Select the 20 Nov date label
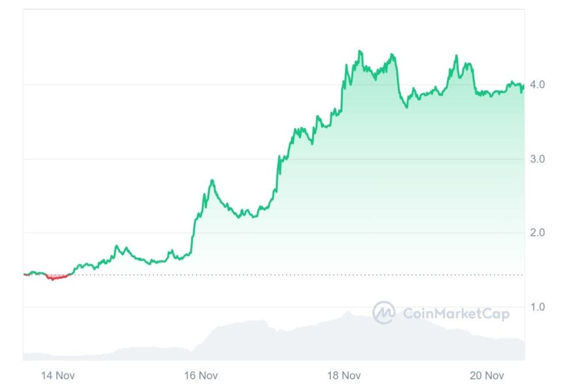The height and width of the screenshot is (392, 588). (x=487, y=376)
